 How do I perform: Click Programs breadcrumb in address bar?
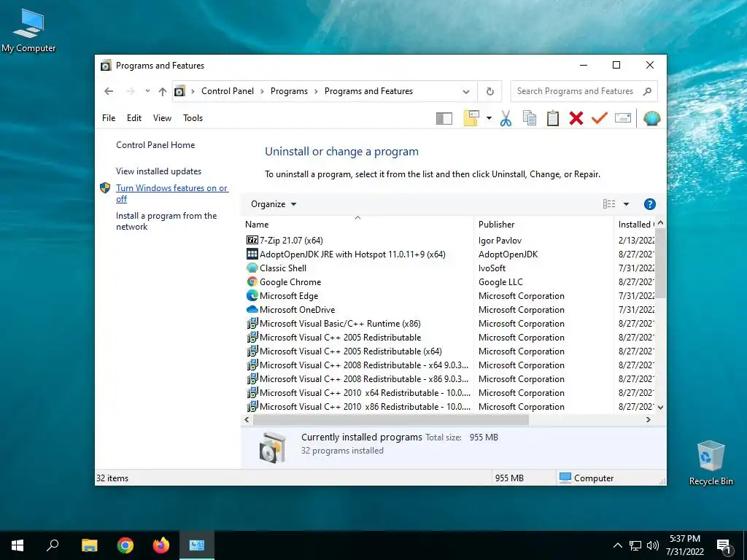click(x=289, y=91)
